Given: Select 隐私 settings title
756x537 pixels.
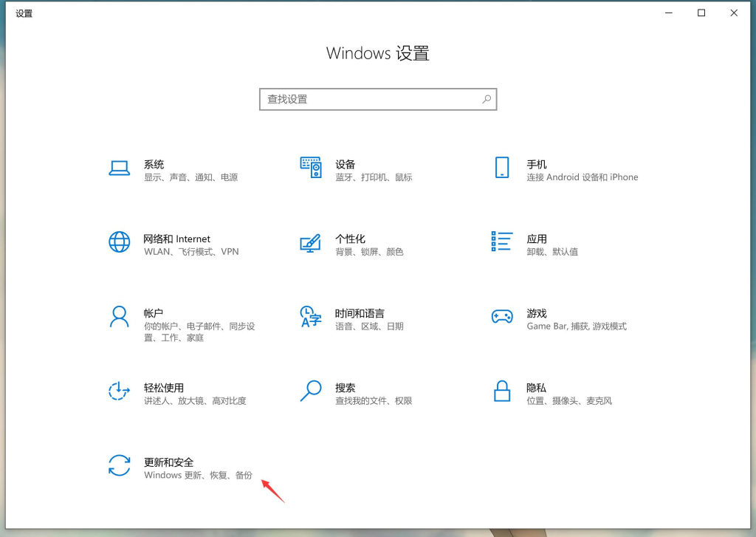Looking at the screenshot, I should point(537,388).
